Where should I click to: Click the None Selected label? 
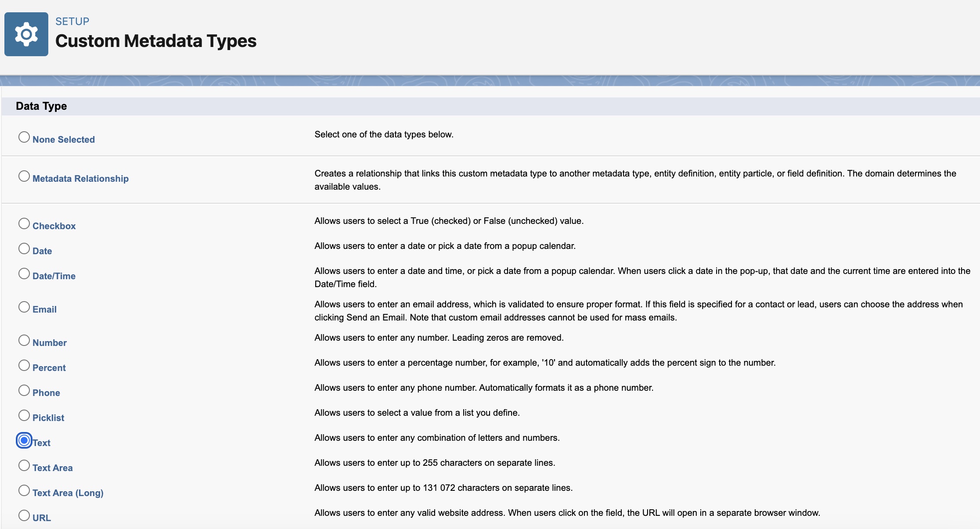click(x=64, y=140)
